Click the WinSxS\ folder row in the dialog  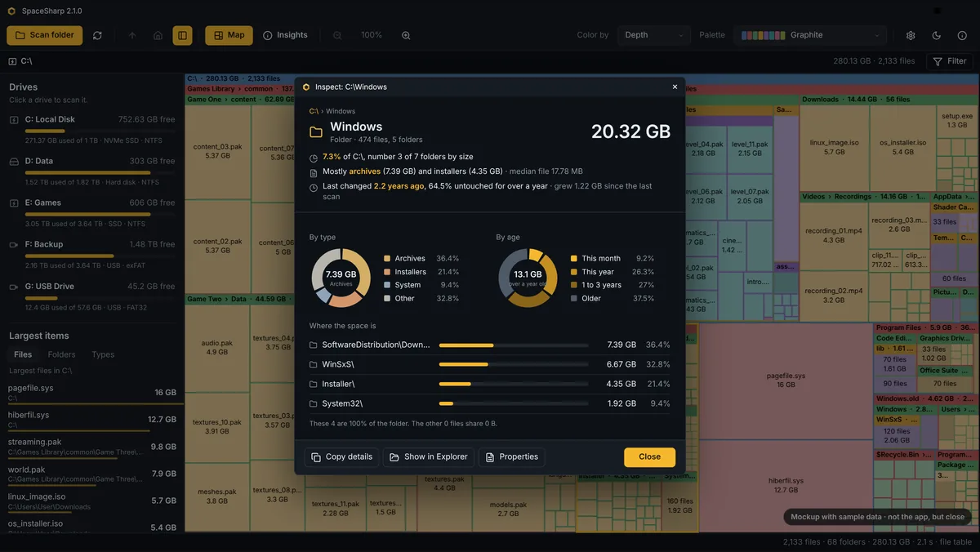pyautogui.click(x=490, y=364)
